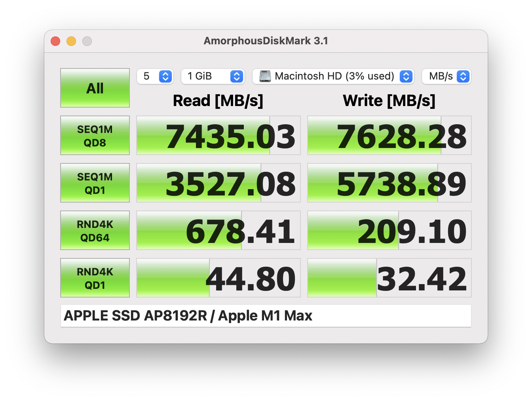This screenshot has width=532, height=402.
Task: Open the Macintosh HD drive selector
Action: coord(333,76)
